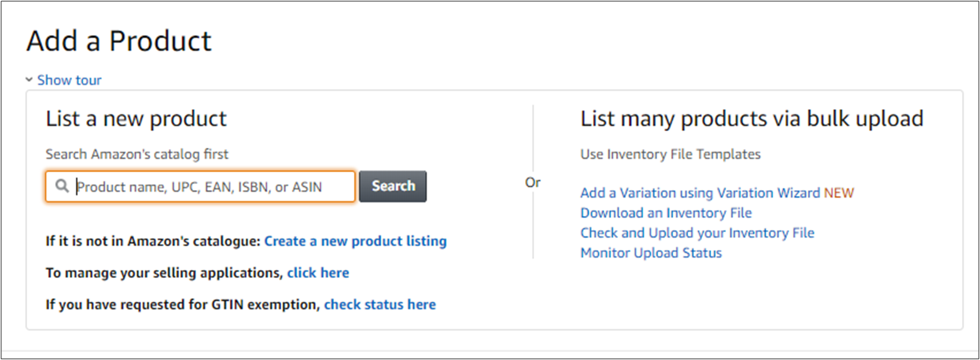Open the Show tour link
The image size is (980, 360).
(x=69, y=80)
